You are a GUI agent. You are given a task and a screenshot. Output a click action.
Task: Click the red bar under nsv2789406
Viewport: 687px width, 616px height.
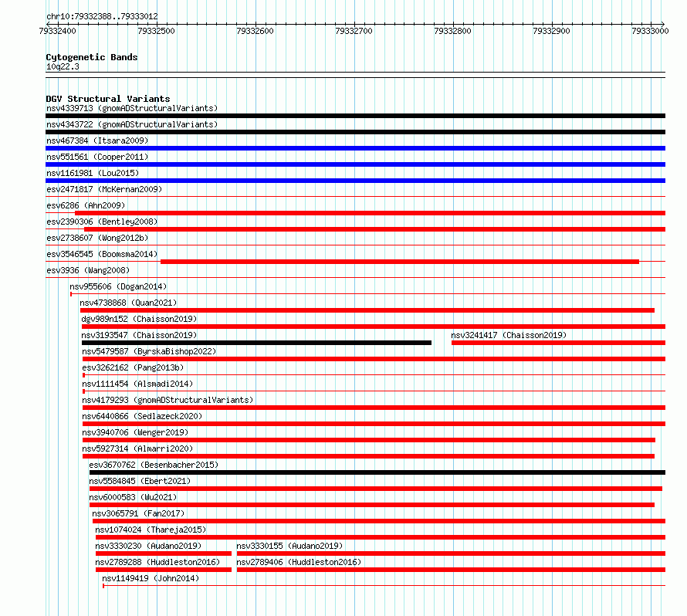(451, 570)
